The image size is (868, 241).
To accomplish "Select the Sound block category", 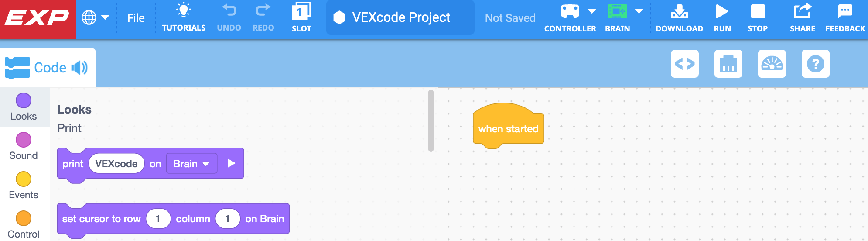I will tap(24, 146).
